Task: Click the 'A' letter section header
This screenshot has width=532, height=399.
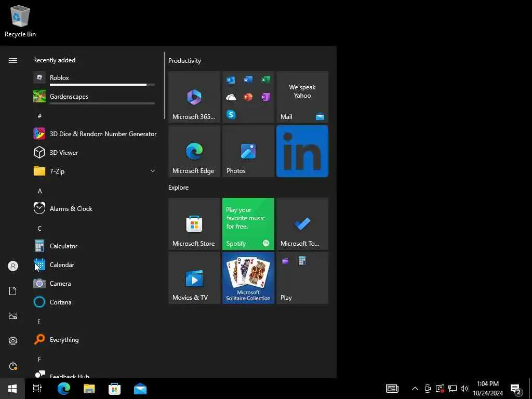Action: click(x=39, y=191)
